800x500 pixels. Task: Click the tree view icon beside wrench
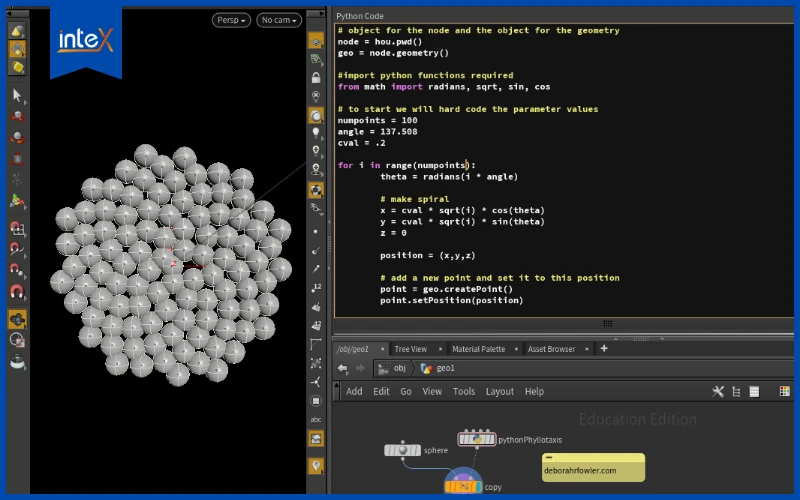pyautogui.click(x=736, y=391)
